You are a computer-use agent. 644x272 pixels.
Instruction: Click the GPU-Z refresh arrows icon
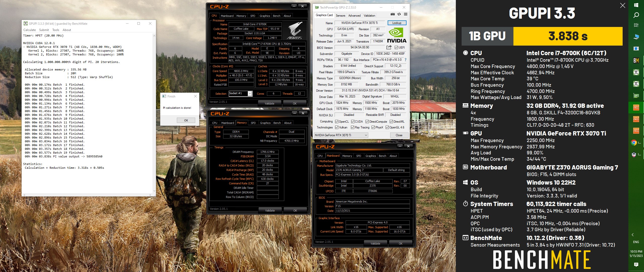399,14
